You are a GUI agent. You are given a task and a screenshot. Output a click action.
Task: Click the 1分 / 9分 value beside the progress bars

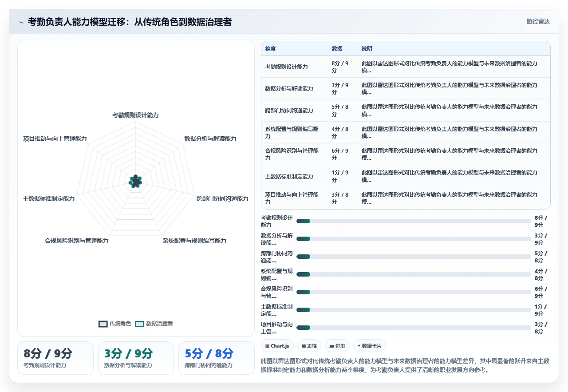click(x=541, y=310)
